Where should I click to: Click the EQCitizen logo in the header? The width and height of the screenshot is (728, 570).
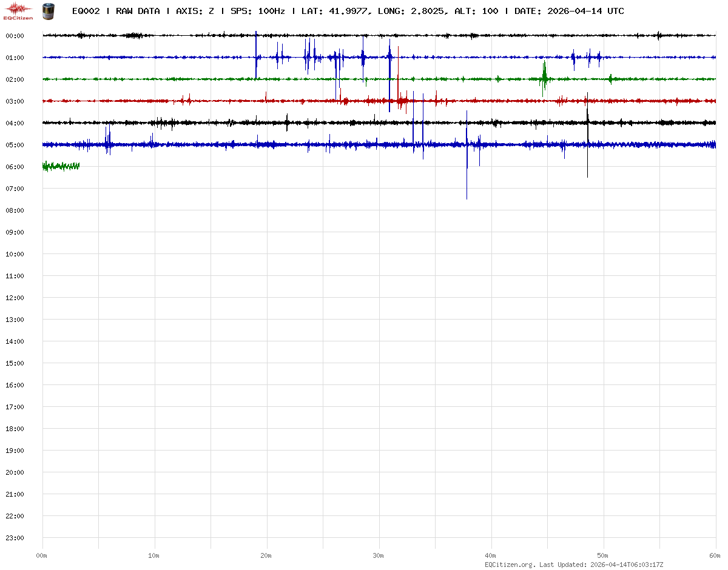pos(18,10)
